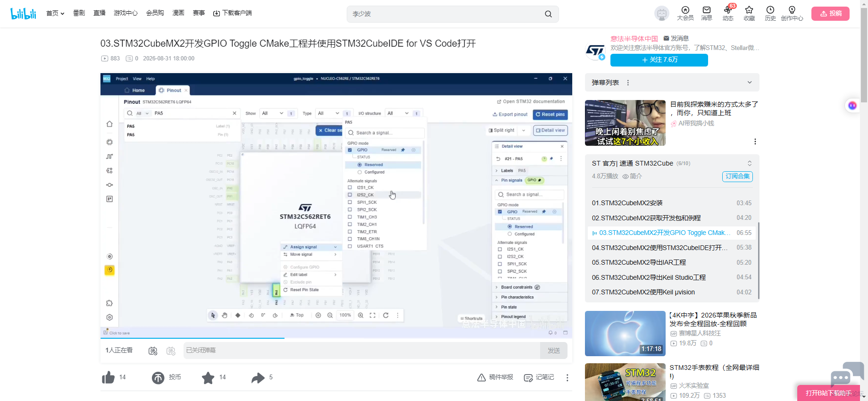Play 07.STM32CubeMX2使用Keil μvision
The image size is (868, 401).
(672, 292)
